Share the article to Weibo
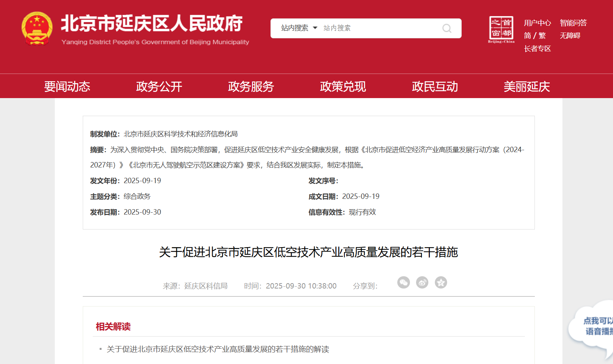 point(422,282)
